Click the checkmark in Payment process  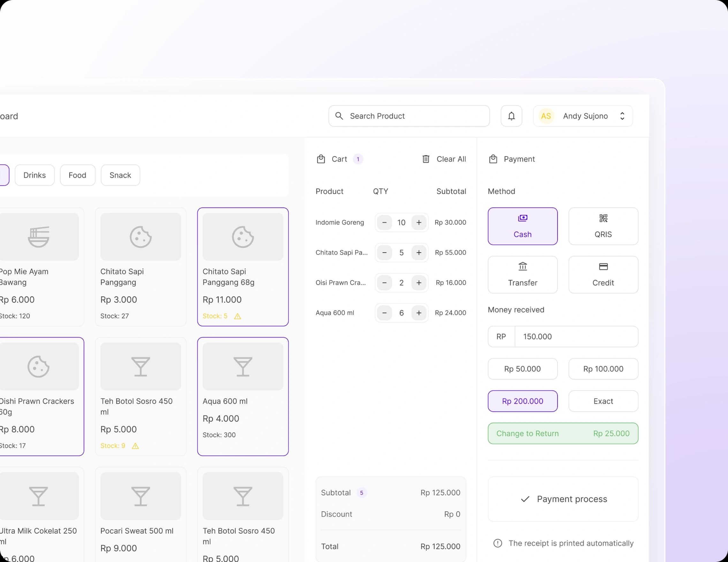tap(525, 499)
